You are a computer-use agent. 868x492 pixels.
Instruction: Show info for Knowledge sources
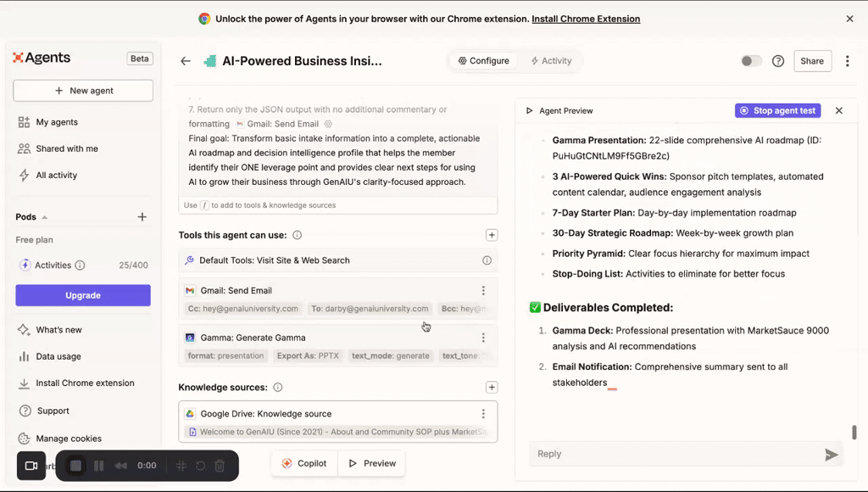click(278, 388)
